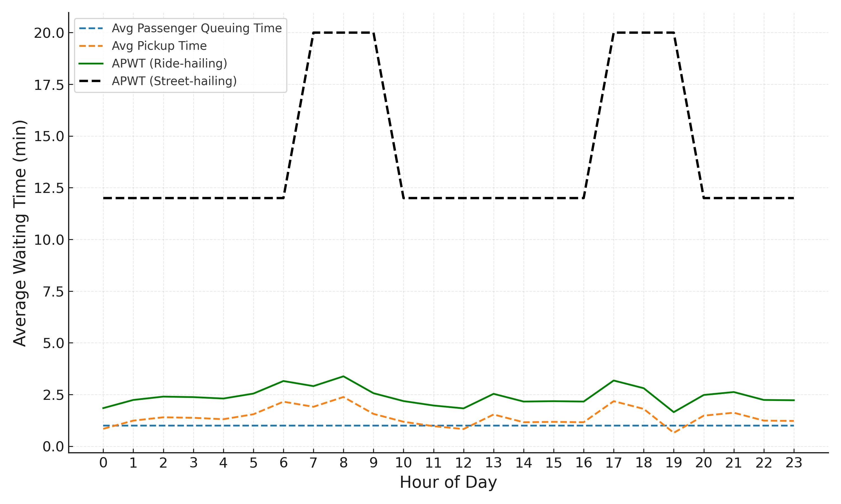Click the 'APWT (Street-hailing)' legend label
Image resolution: width=841 pixels, height=504 pixels.
pyautogui.click(x=174, y=81)
